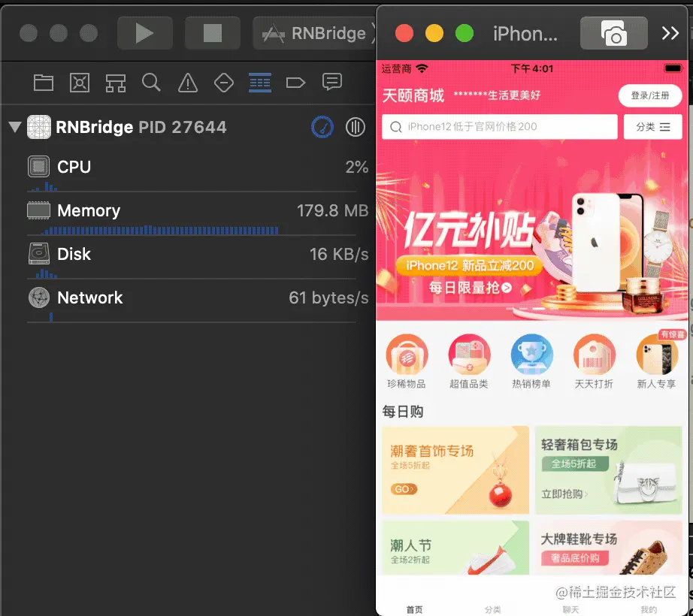The image size is (693, 616).
Task: Click the 61 bytes/s network value
Action: pyautogui.click(x=328, y=298)
